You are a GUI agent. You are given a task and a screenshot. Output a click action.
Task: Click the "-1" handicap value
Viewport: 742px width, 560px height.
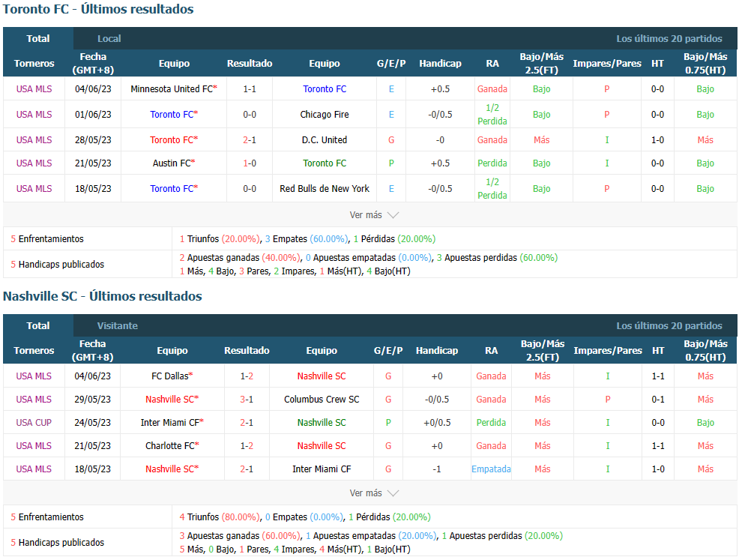[x=437, y=469]
